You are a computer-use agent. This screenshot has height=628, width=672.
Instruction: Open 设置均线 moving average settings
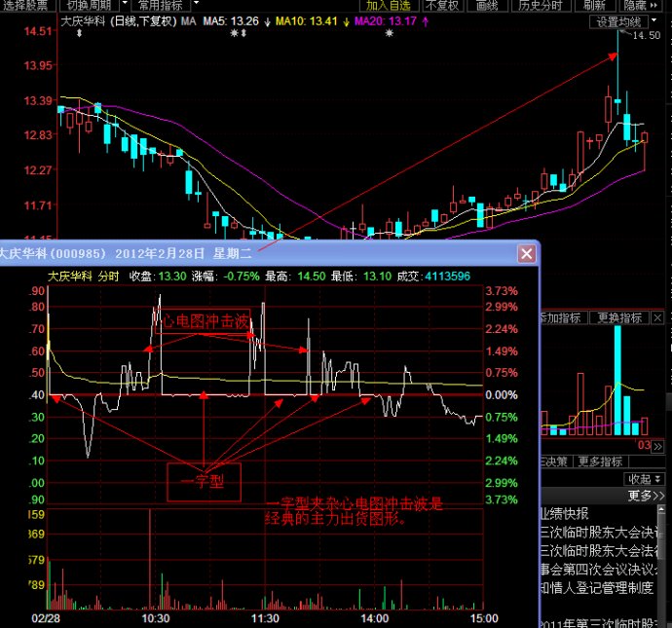tap(619, 21)
